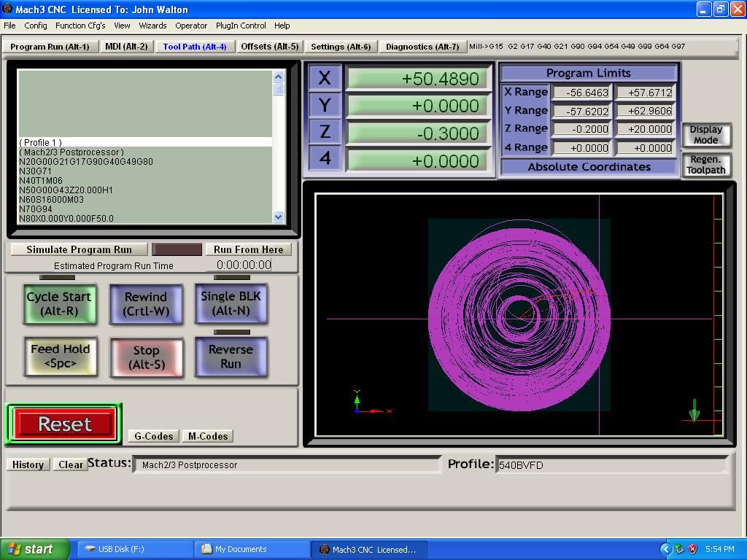Click the G-code list scroll up arrow
The image size is (747, 560).
pos(278,77)
